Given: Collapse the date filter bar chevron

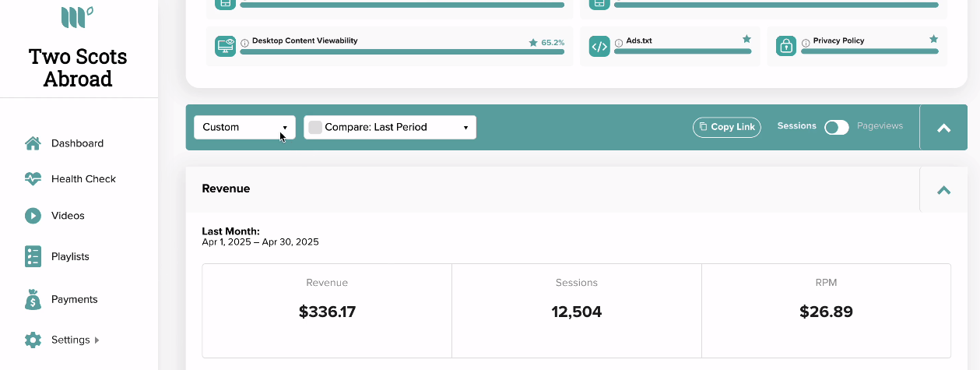Looking at the screenshot, I should pos(944,128).
